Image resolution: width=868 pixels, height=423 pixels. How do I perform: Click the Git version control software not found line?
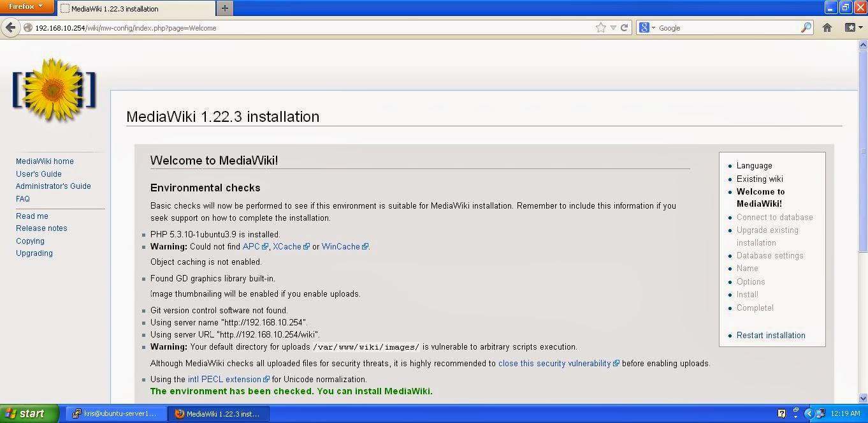pyautogui.click(x=219, y=310)
